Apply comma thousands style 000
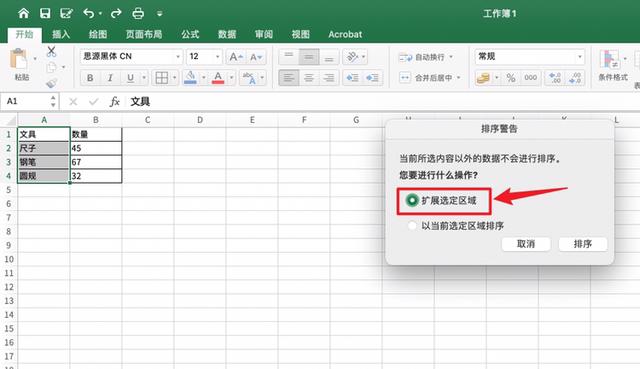The height and width of the screenshot is (369, 640). [531, 78]
